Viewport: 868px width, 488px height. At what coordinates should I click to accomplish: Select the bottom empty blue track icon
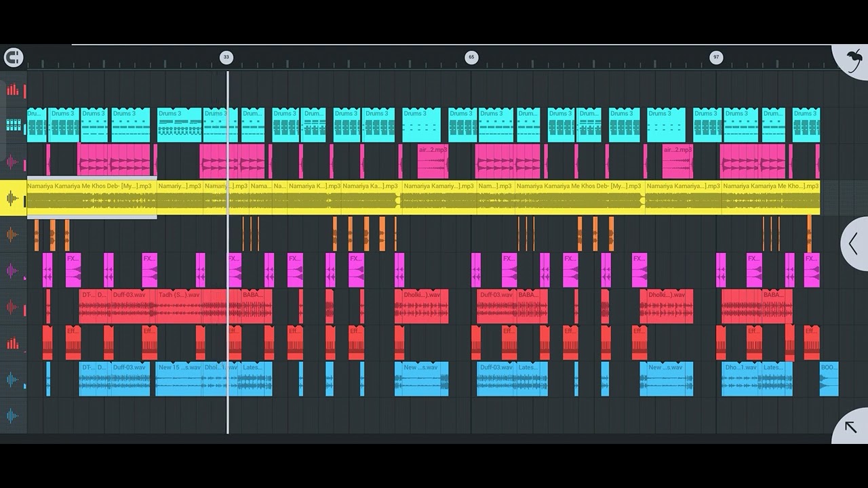click(x=13, y=415)
